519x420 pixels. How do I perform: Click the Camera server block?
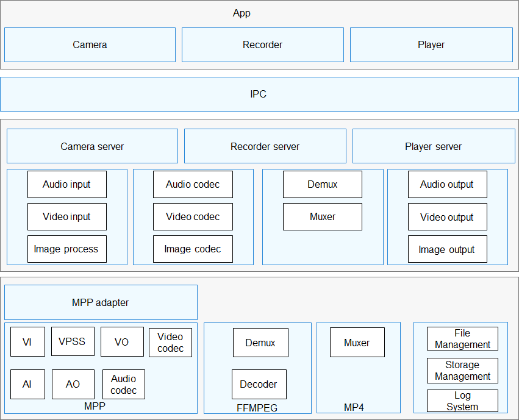pyautogui.click(x=92, y=146)
